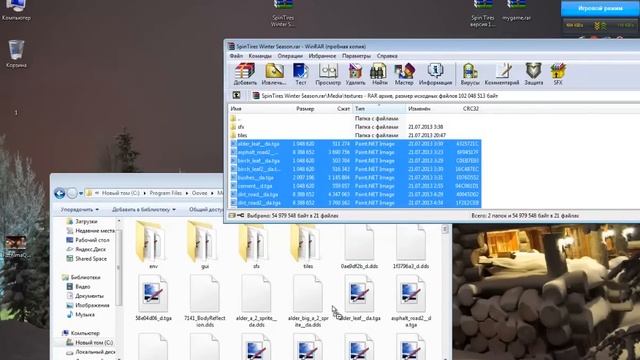Sort the WinRAR list by Размер column
The height and width of the screenshot is (360, 640).
(x=304, y=109)
